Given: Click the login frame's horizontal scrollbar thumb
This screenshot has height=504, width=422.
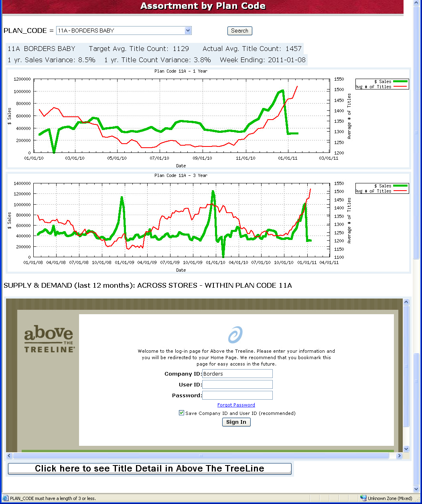Looking at the screenshot, I should tap(201, 456).
